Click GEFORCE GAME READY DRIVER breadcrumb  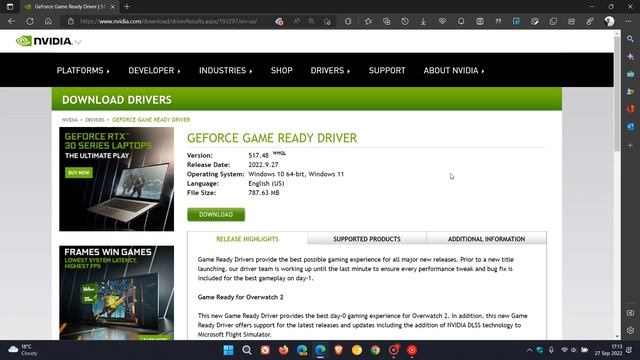[151, 120]
